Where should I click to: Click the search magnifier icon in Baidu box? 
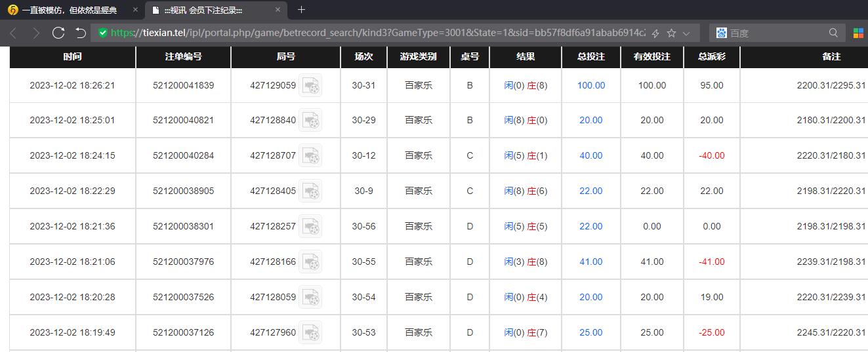click(833, 33)
